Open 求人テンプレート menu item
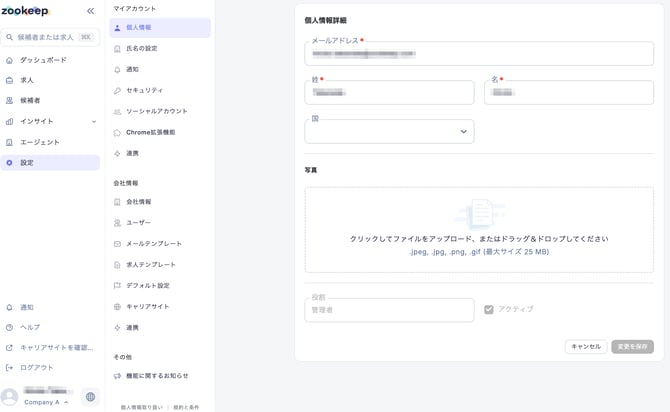 (x=160, y=265)
